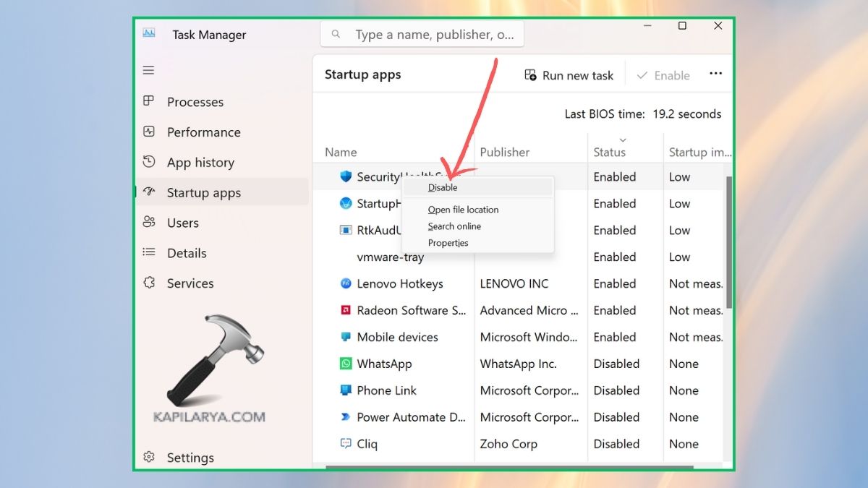Open the Details page
The height and width of the screenshot is (488, 868).
pos(222,253)
